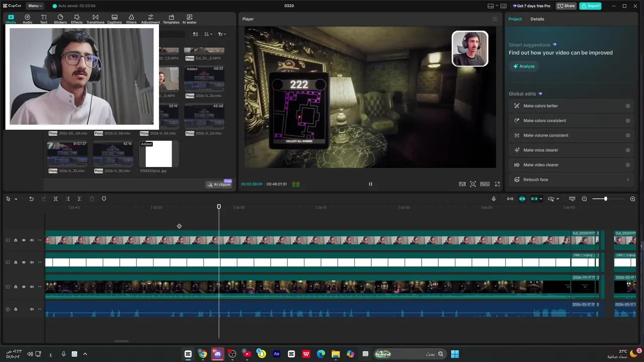The height and width of the screenshot is (362, 644).
Task: Open the Filters panel
Action: (131, 19)
